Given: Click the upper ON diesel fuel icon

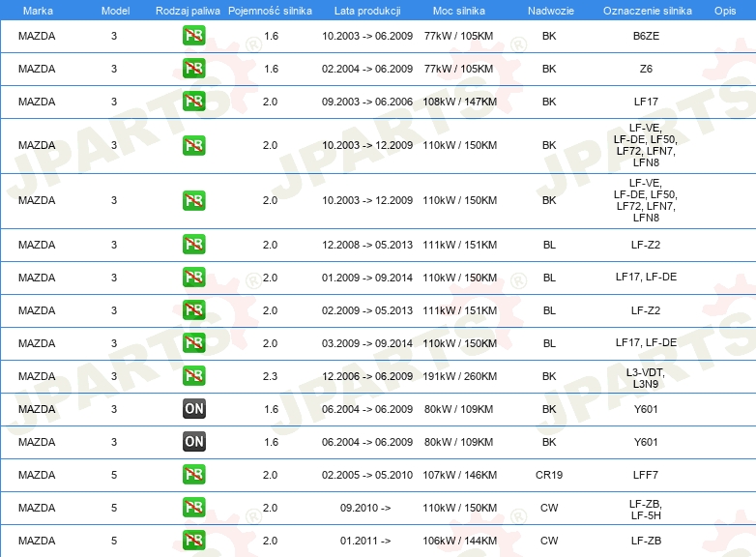Looking at the screenshot, I should point(193,409).
